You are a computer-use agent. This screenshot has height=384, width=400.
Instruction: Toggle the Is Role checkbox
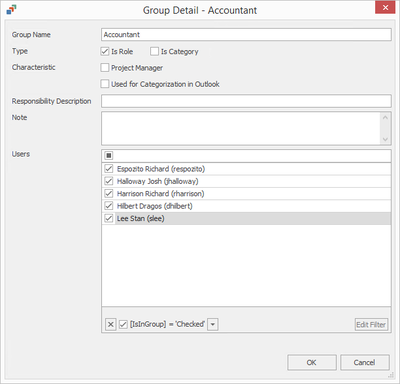point(105,51)
